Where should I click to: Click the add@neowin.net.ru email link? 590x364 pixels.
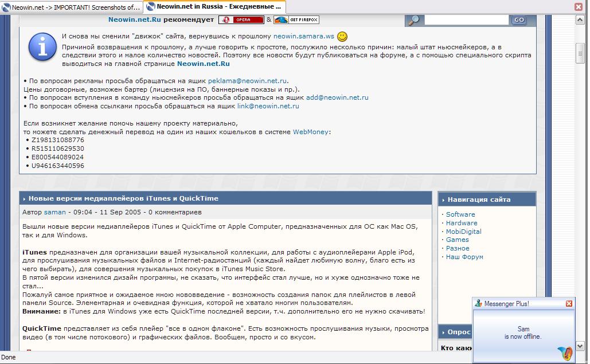[x=337, y=97]
